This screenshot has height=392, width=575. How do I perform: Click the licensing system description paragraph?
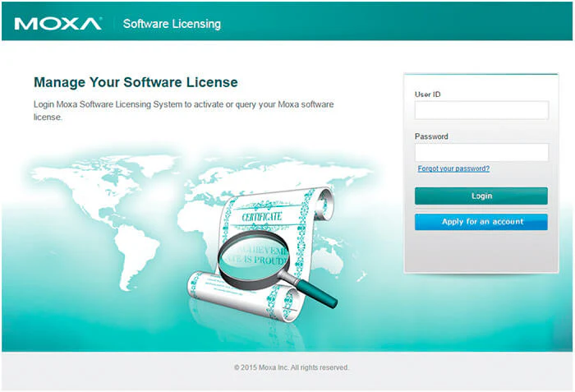pos(184,110)
